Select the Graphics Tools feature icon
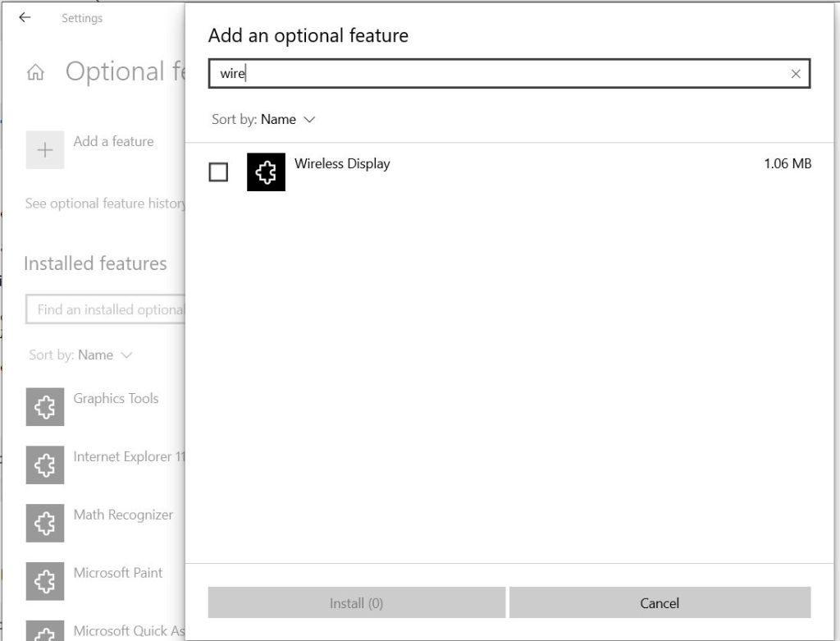The height and width of the screenshot is (641, 840). pyautogui.click(x=44, y=406)
